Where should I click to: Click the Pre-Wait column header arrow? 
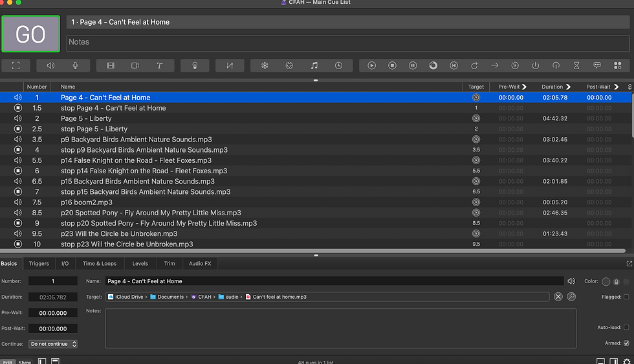[525, 87]
